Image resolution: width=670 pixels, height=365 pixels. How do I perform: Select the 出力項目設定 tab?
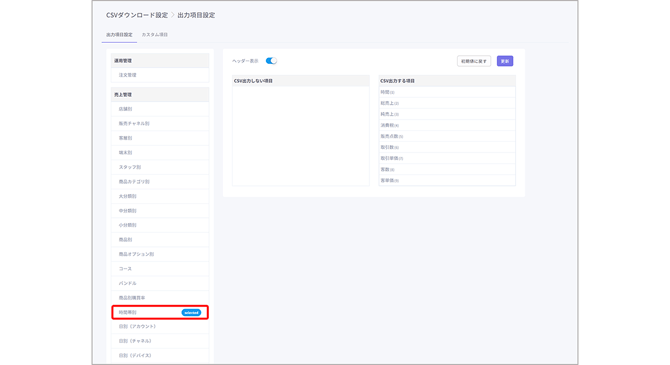click(119, 35)
